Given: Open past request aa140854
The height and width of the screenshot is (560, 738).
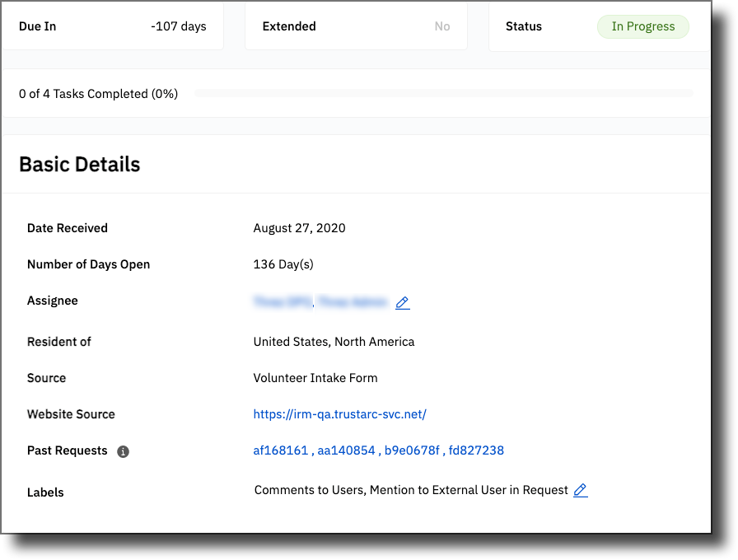Looking at the screenshot, I should point(346,450).
